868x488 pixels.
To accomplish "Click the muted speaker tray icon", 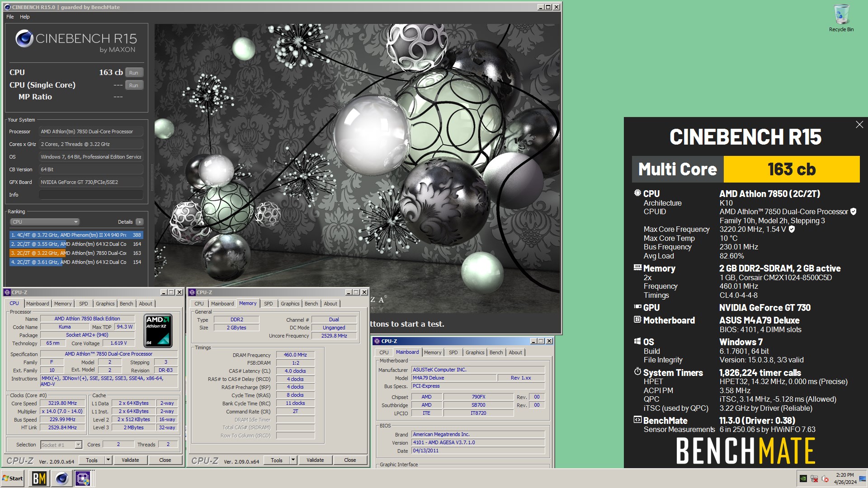I will point(825,479).
